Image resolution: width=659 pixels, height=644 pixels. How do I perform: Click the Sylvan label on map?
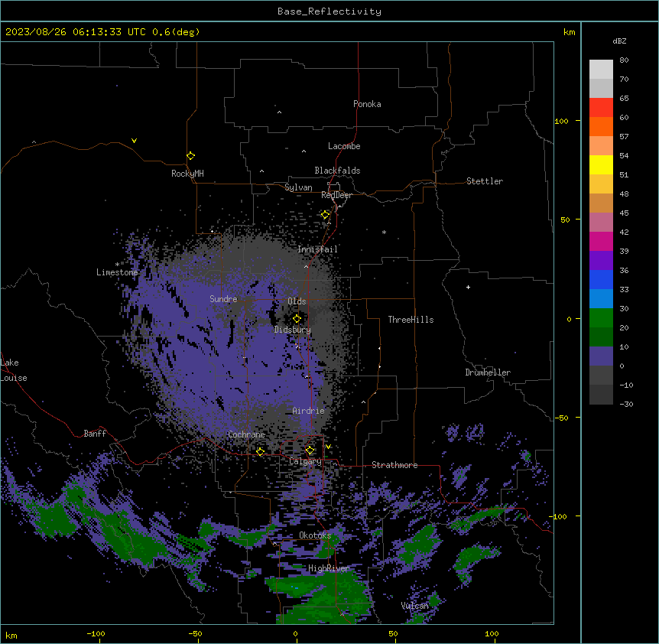tap(298, 187)
